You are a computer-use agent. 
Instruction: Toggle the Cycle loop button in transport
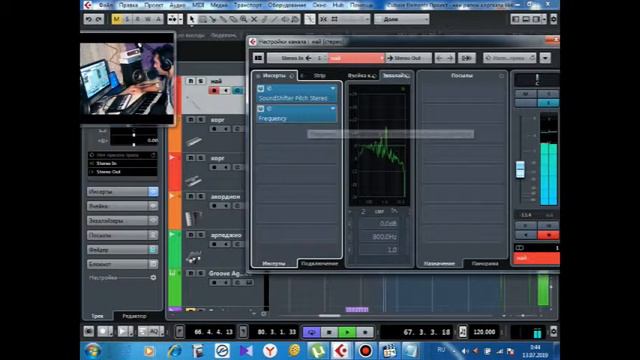coord(311,332)
